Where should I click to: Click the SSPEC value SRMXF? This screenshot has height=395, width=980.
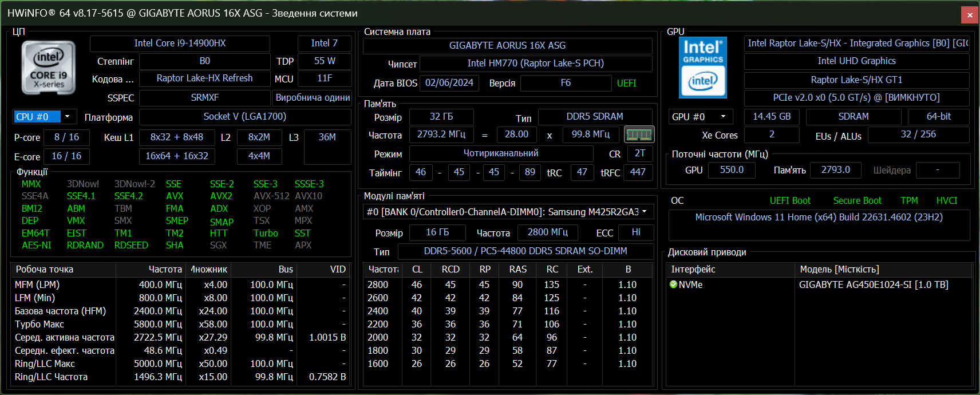(x=204, y=98)
